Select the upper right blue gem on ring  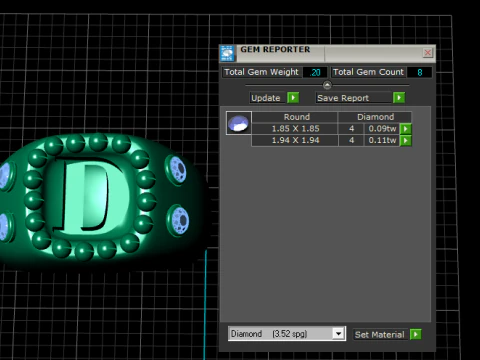(x=177, y=170)
